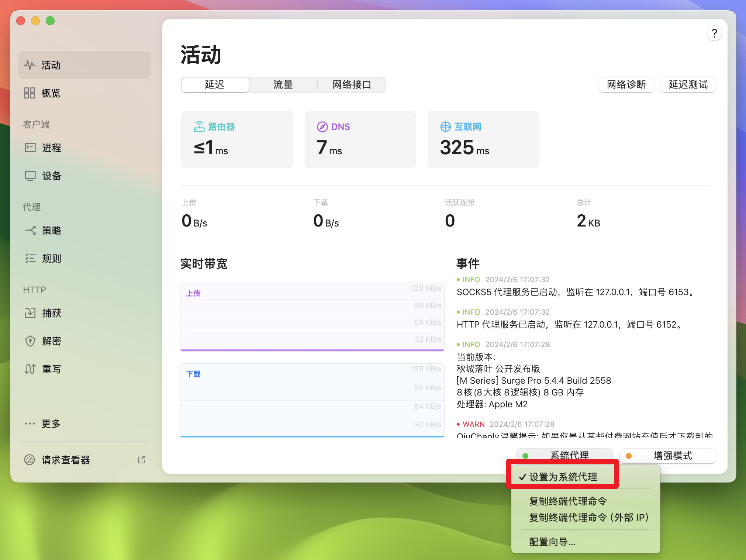Open the question mark help button
Viewport: 746px width, 560px height.
[x=714, y=34]
